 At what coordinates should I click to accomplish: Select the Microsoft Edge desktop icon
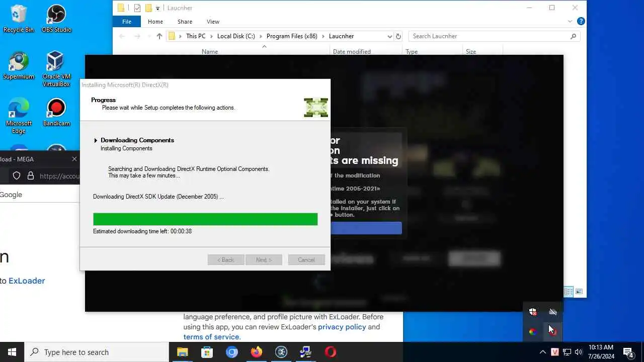pos(18,116)
